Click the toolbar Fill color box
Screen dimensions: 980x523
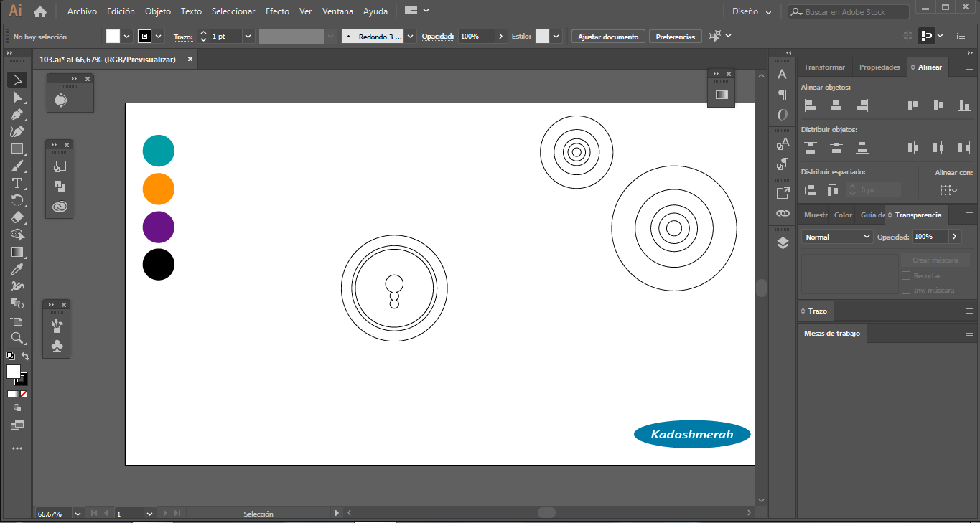(x=14, y=372)
